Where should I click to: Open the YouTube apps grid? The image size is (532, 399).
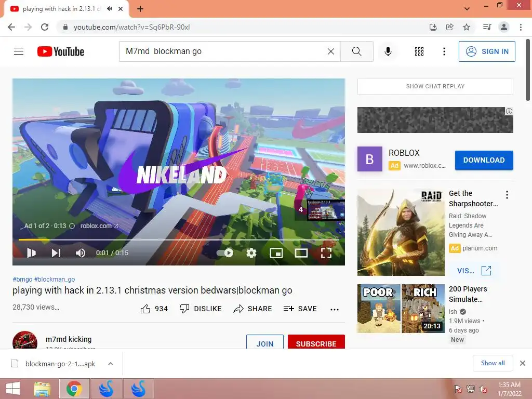click(x=419, y=51)
